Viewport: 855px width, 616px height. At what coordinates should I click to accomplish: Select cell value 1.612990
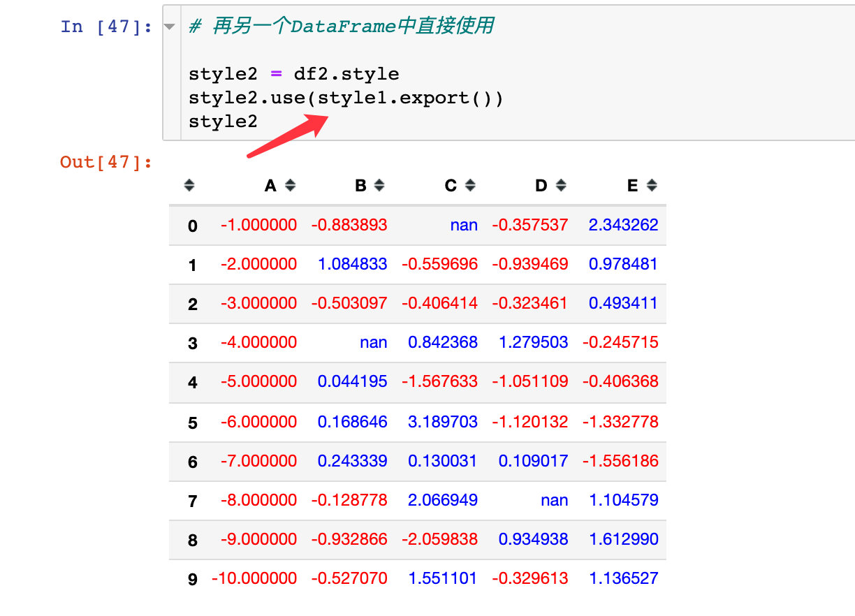(624, 539)
